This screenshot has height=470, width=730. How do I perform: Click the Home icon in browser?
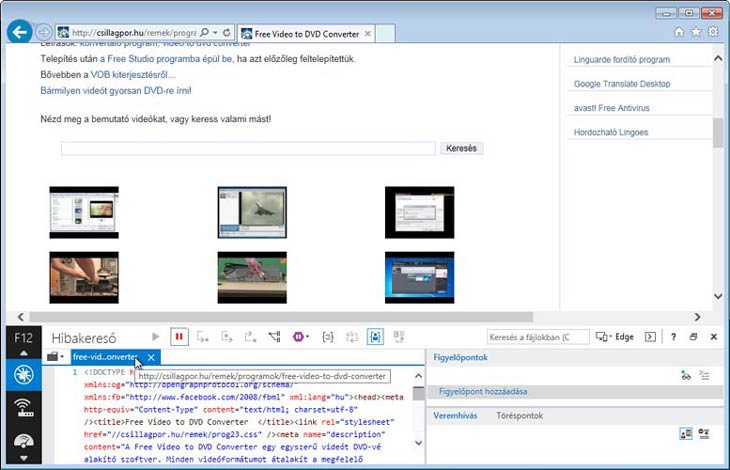[679, 32]
